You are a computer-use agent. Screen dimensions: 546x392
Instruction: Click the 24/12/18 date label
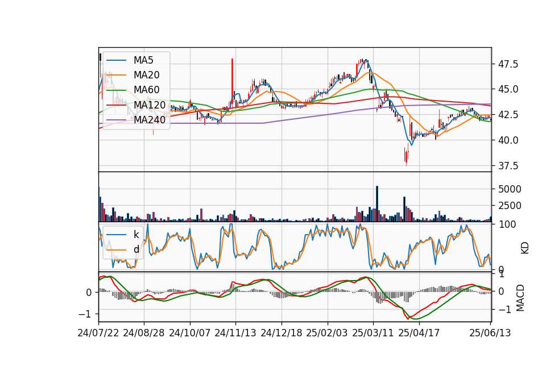click(282, 333)
